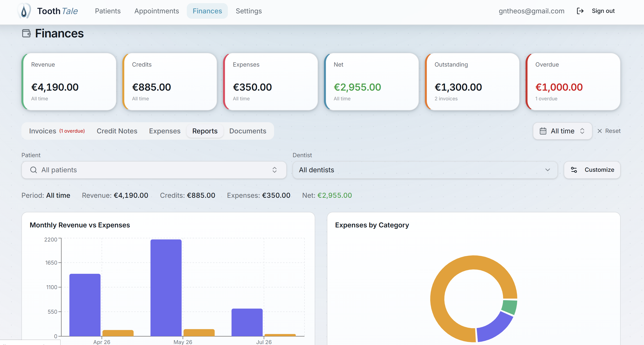644x345 pixels.
Task: Click the €1,000.00 overdue amount
Action: click(559, 87)
